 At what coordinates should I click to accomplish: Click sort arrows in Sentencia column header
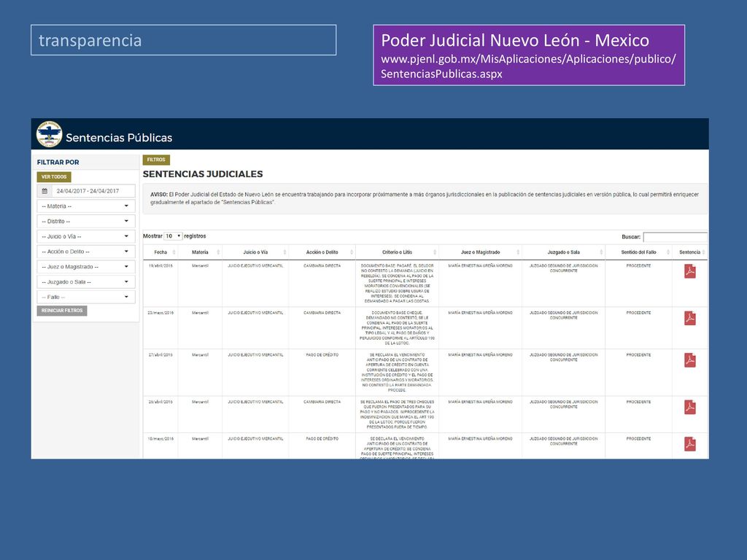coord(704,252)
